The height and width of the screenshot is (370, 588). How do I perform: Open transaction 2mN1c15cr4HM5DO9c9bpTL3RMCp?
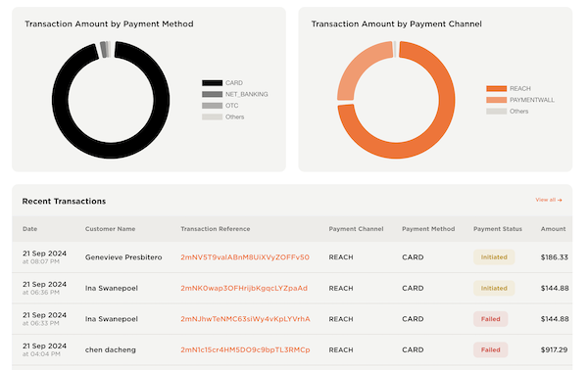pos(245,349)
